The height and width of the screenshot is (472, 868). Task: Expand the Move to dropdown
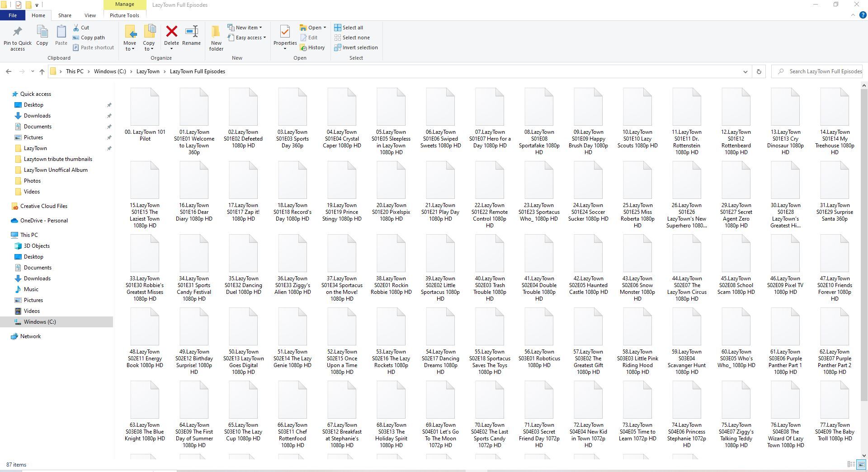(x=130, y=49)
